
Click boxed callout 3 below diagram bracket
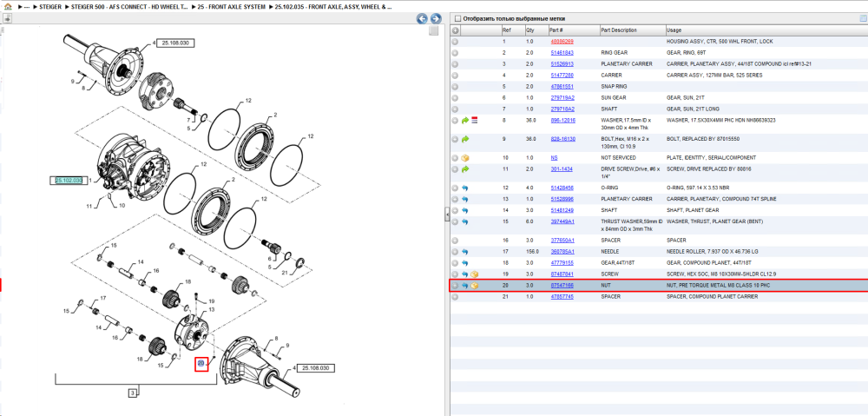click(x=133, y=393)
